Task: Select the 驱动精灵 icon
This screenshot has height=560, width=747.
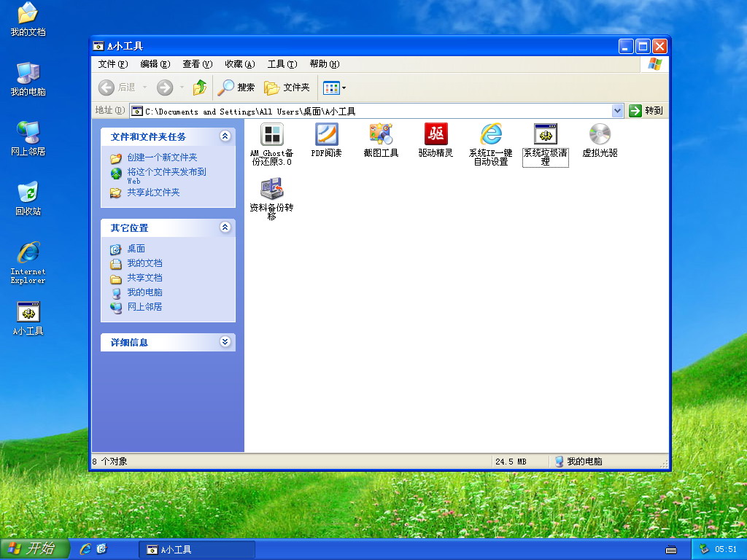Action: pyautogui.click(x=436, y=134)
